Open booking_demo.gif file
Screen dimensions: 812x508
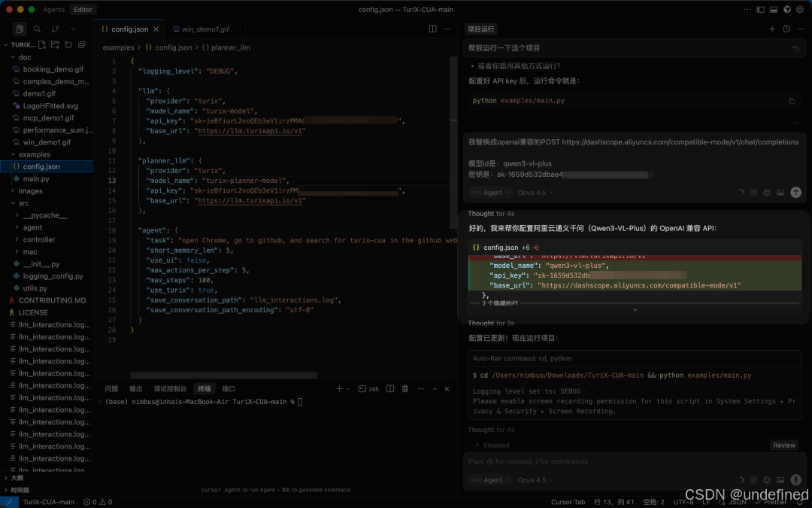tap(53, 69)
